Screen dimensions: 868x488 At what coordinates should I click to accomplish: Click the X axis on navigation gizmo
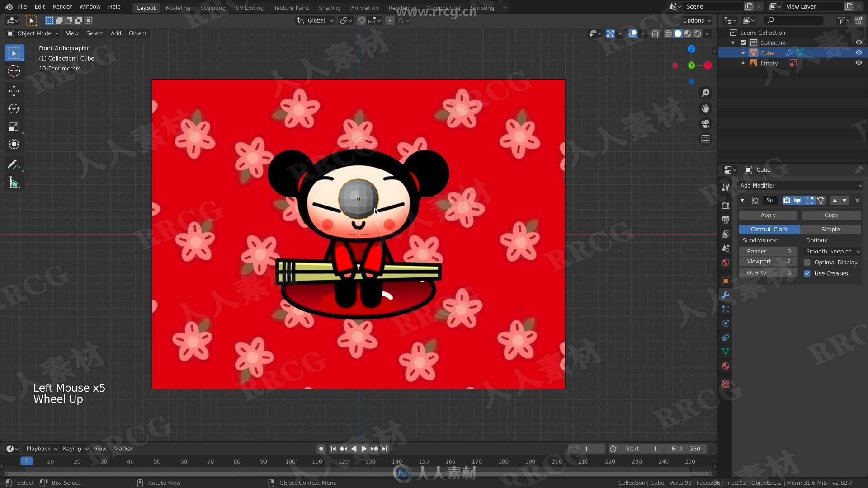pos(708,66)
